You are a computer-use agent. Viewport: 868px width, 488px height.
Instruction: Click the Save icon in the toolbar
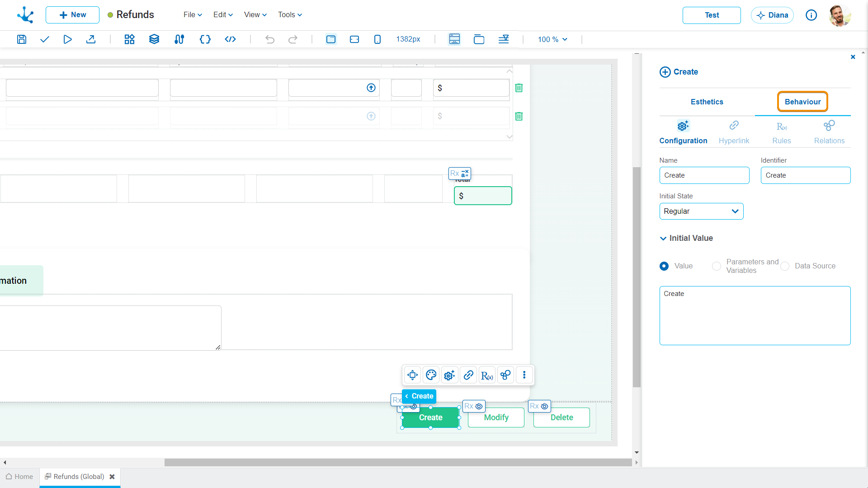pyautogui.click(x=21, y=39)
